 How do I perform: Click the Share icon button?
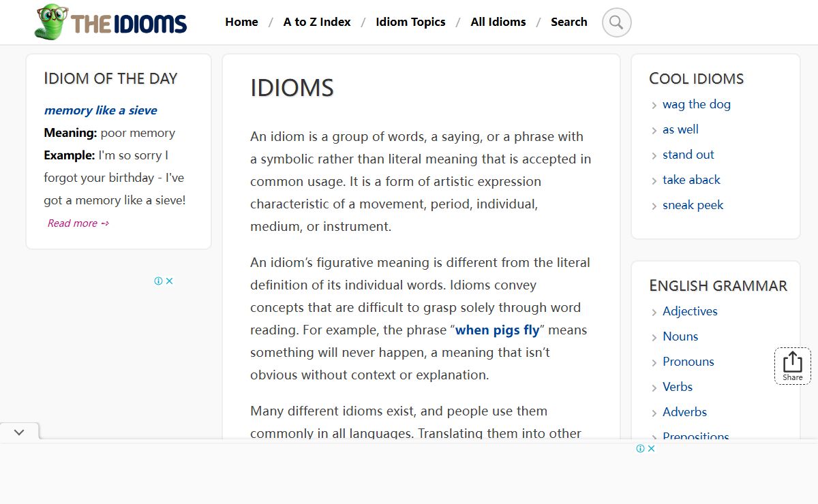792,366
